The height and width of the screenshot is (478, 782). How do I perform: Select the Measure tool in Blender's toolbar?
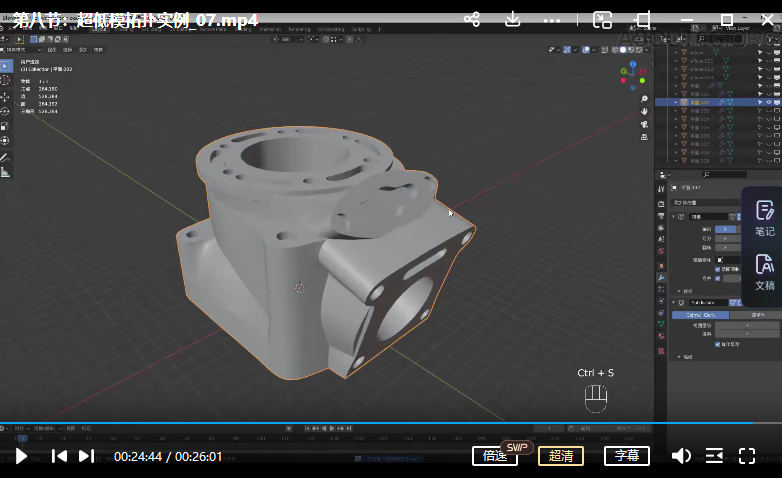point(5,172)
